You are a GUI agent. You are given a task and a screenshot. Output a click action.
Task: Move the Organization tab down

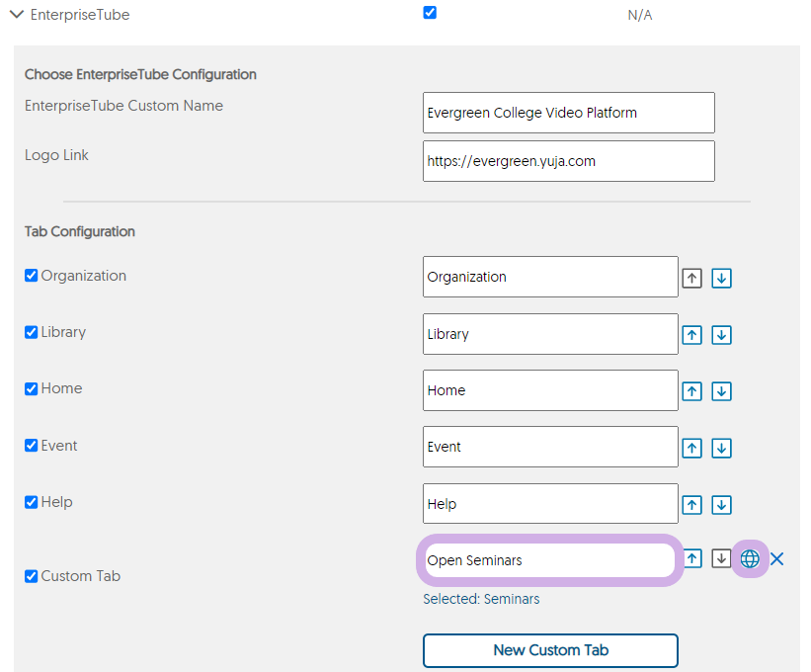721,278
